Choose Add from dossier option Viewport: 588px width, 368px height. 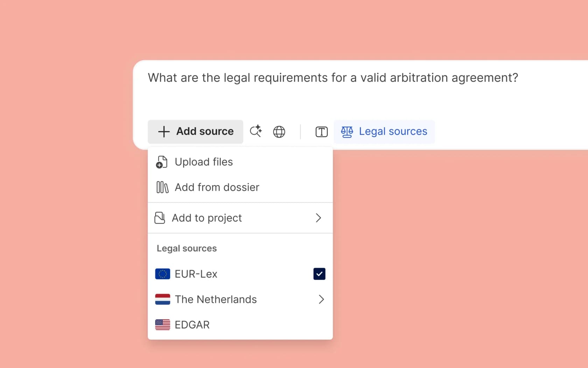pos(217,187)
